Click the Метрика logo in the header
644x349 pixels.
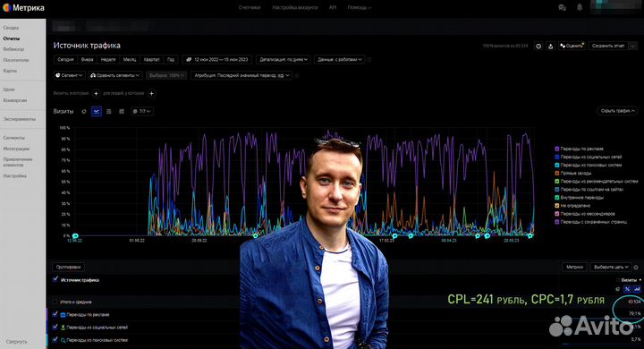coord(23,8)
